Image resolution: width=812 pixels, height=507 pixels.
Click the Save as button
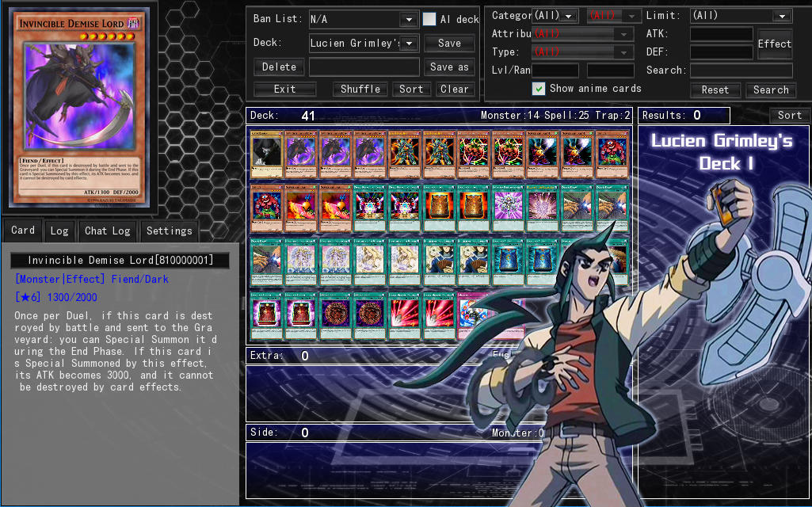pyautogui.click(x=449, y=67)
